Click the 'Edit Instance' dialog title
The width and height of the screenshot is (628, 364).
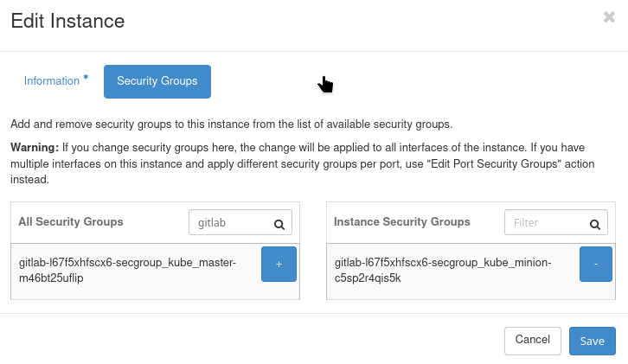[x=67, y=21]
